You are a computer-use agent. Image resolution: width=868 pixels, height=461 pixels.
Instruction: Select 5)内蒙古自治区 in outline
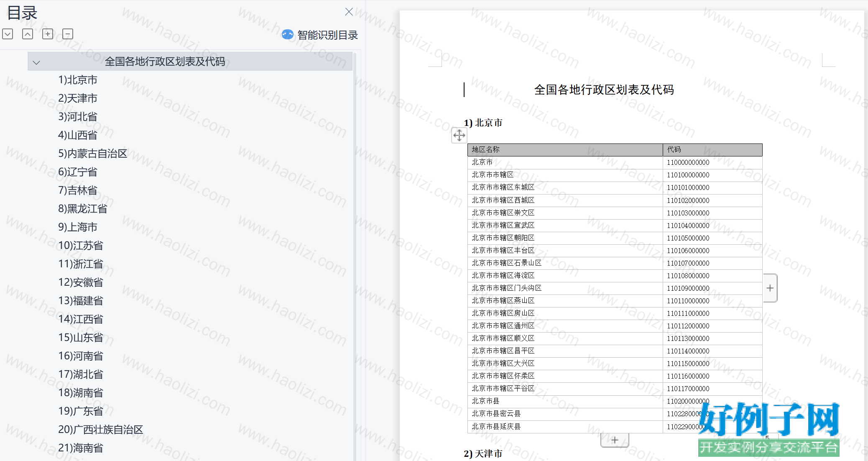[93, 154]
